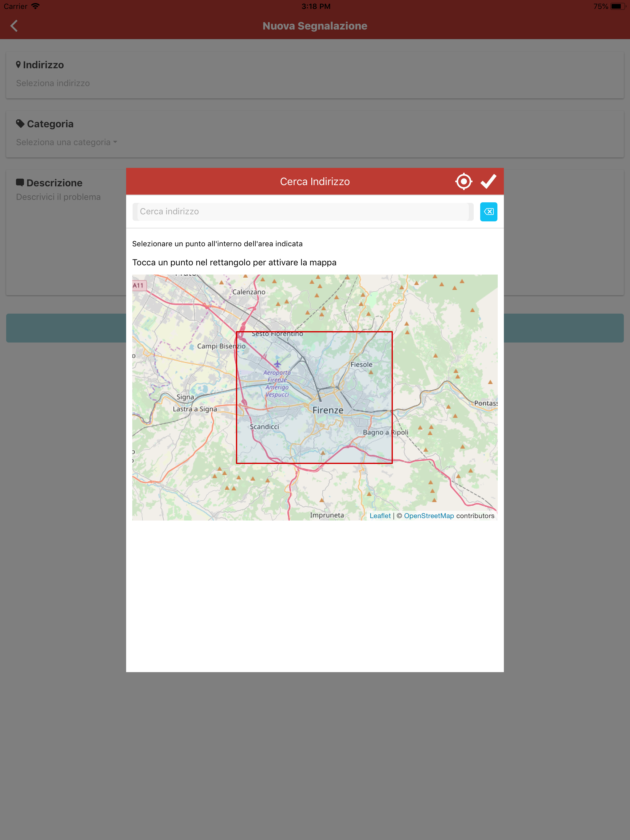Viewport: 630px width, 840px height.
Task: Tap the Cerca Indirizzo dialog title
Action: [x=315, y=181]
